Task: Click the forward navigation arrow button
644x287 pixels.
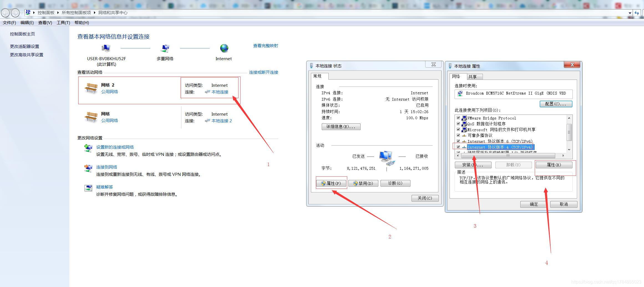Action: coord(15,13)
